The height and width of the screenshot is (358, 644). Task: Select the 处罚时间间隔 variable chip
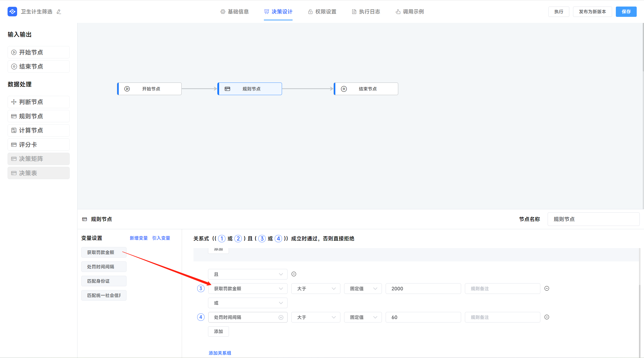(104, 267)
